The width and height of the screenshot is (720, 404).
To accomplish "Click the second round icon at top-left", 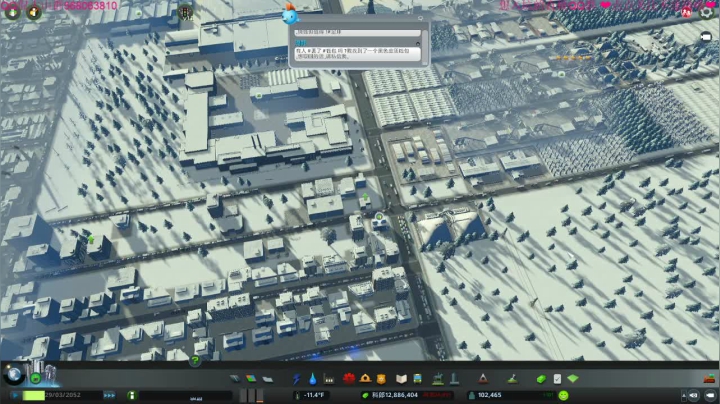I will click(34, 12).
